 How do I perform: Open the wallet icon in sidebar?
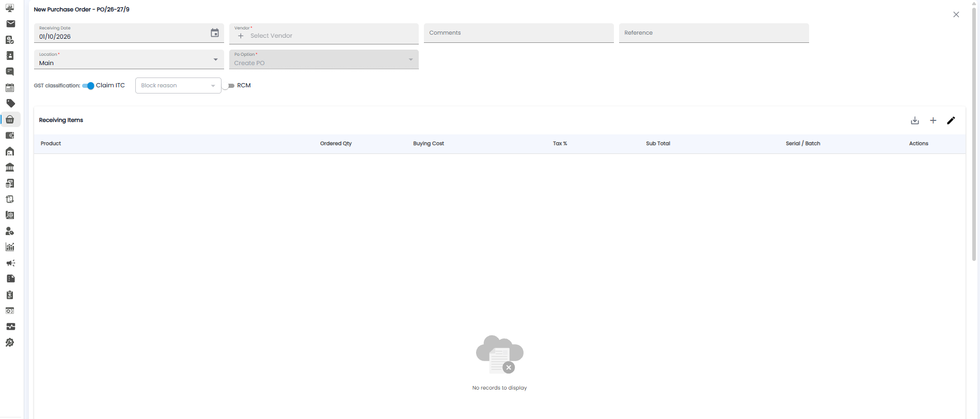click(10, 135)
